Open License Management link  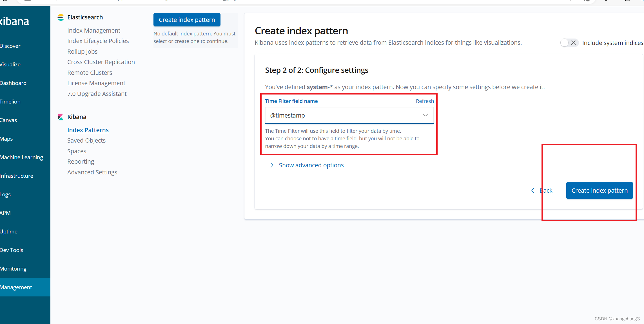pyautogui.click(x=96, y=83)
